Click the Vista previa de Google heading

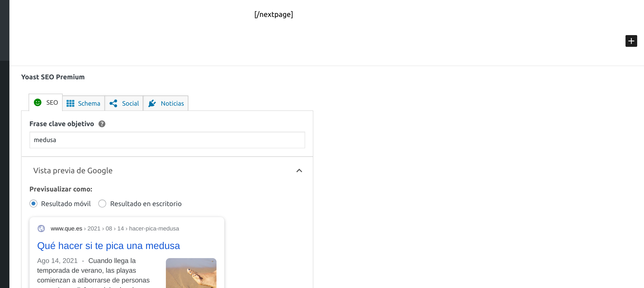coord(73,171)
